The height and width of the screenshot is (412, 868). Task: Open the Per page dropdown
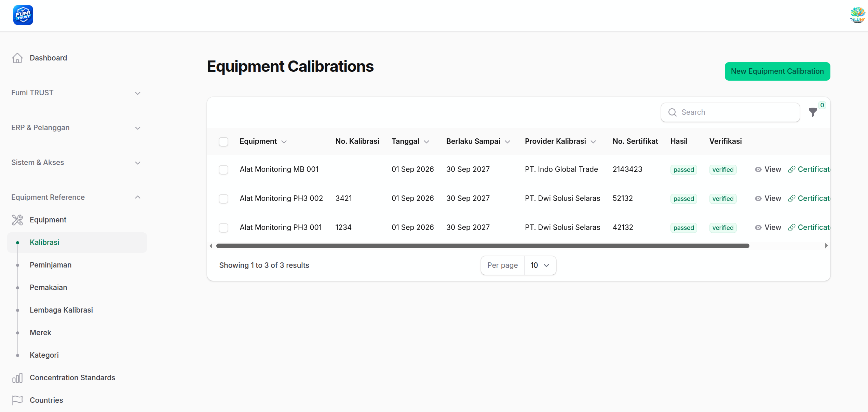pyautogui.click(x=540, y=265)
